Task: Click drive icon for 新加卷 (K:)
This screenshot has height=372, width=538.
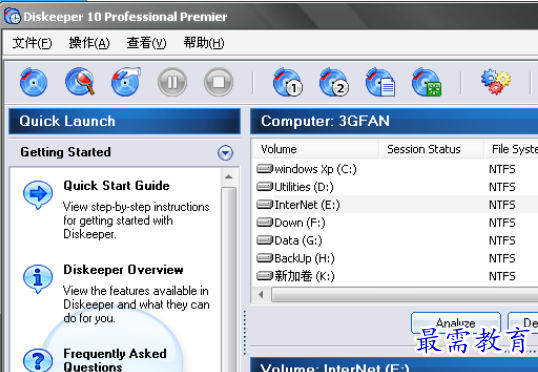Action: [x=265, y=276]
